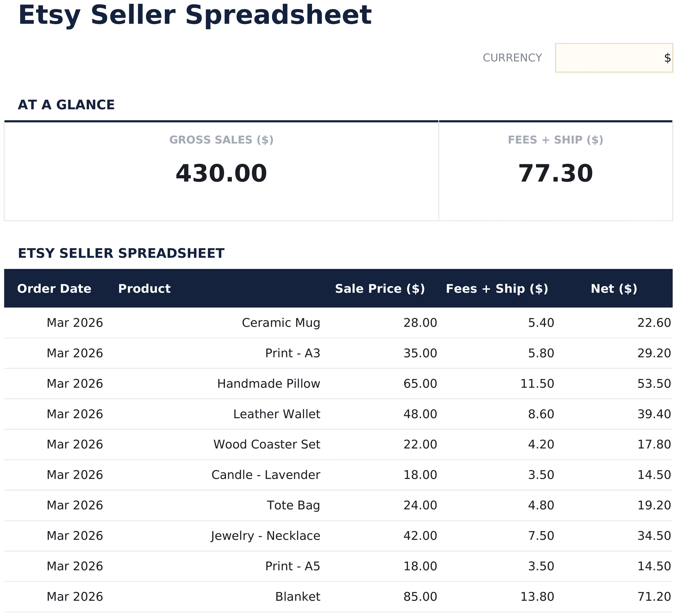Select the Tote Bag product cell
677x616 pixels.
293,505
